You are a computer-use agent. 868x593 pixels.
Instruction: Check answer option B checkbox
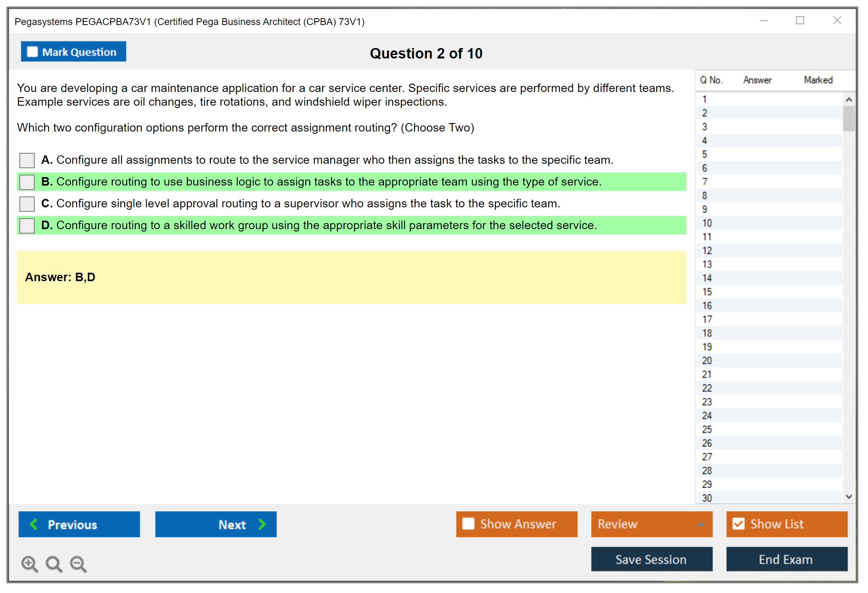(x=27, y=182)
